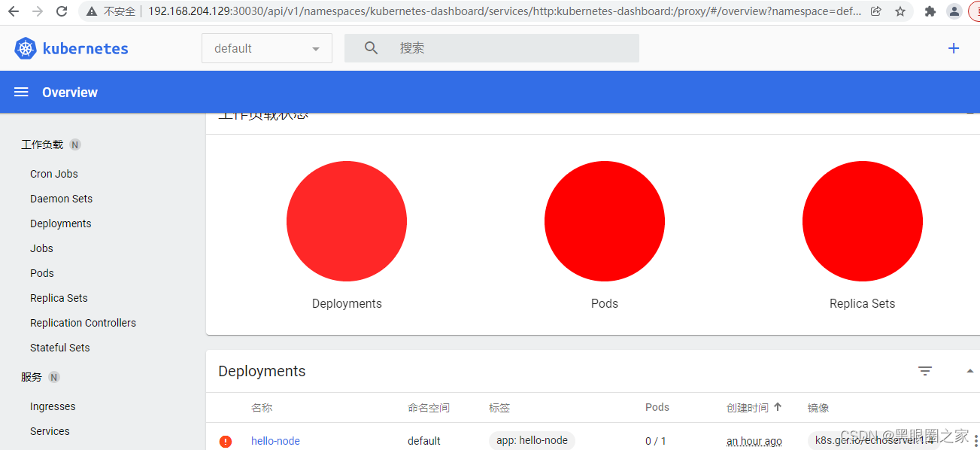980x450 pixels.
Task: Click the 工作负载 sidebar section
Action: point(42,144)
